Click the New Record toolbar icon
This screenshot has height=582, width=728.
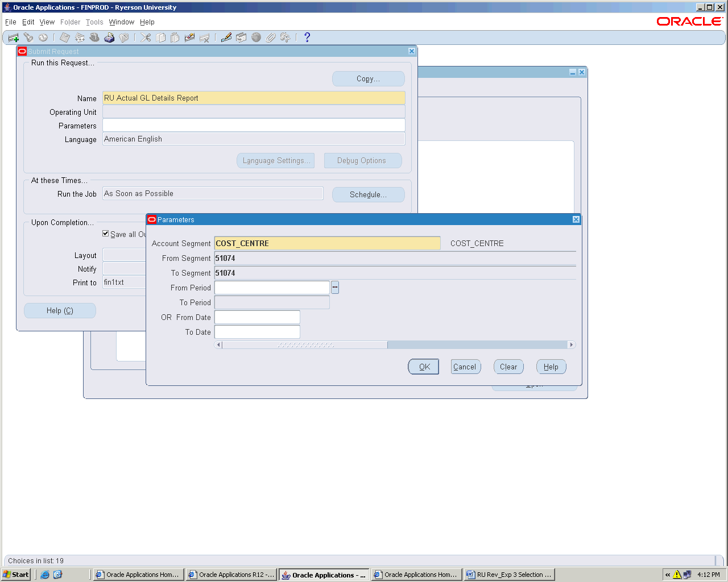14,38
